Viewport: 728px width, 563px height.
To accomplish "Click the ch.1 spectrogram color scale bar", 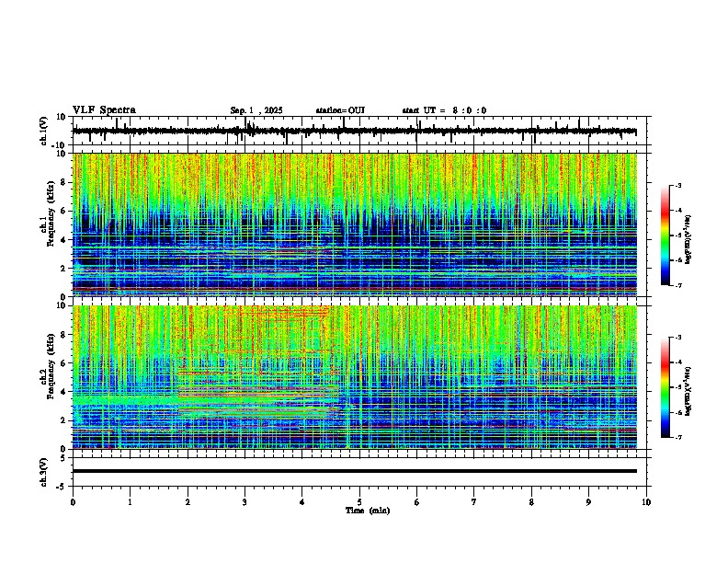I will click(665, 236).
